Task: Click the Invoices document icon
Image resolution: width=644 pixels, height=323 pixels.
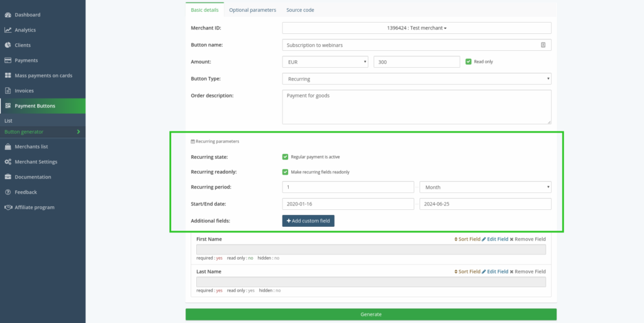Action: click(x=8, y=90)
